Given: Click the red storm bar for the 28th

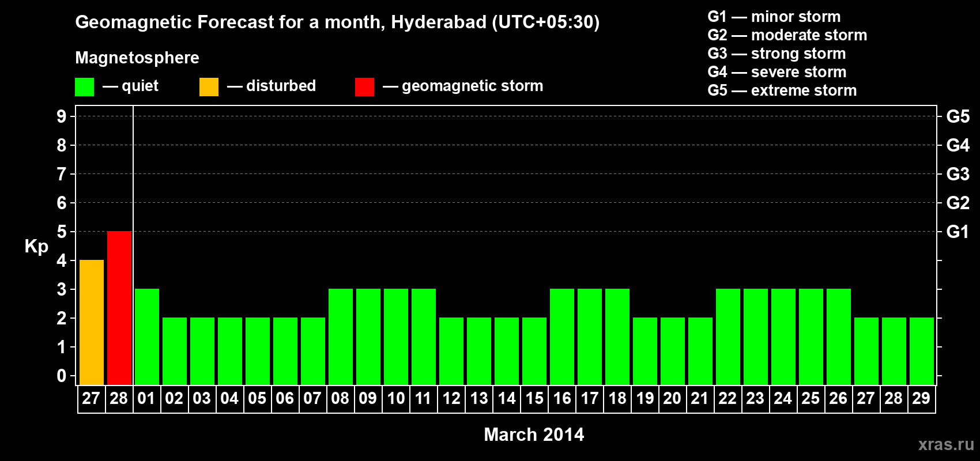Looking at the screenshot, I should click(119, 308).
